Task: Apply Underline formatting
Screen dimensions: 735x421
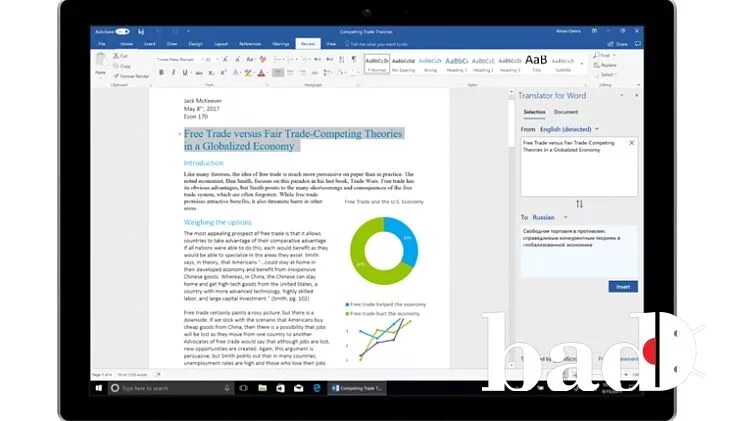Action: 185,73
